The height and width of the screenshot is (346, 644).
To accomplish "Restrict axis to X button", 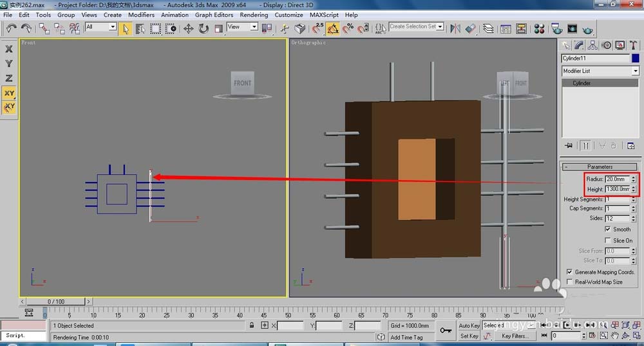I will coord(8,49).
